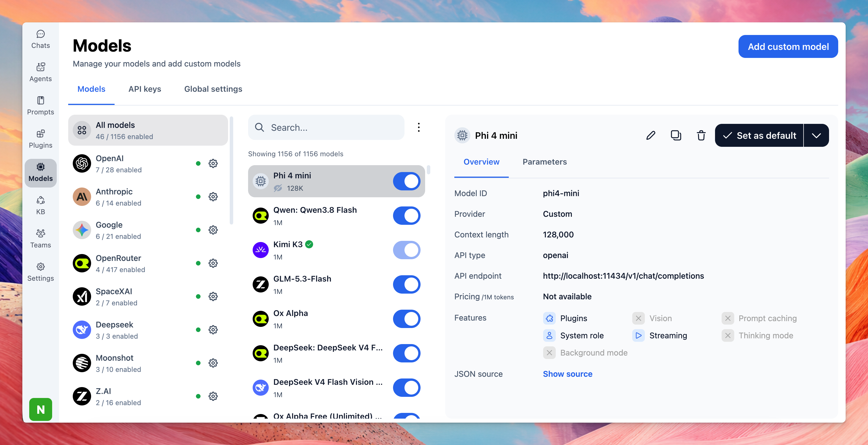868x445 pixels.
Task: Open the three-dot model list options menu
Action: [419, 128]
